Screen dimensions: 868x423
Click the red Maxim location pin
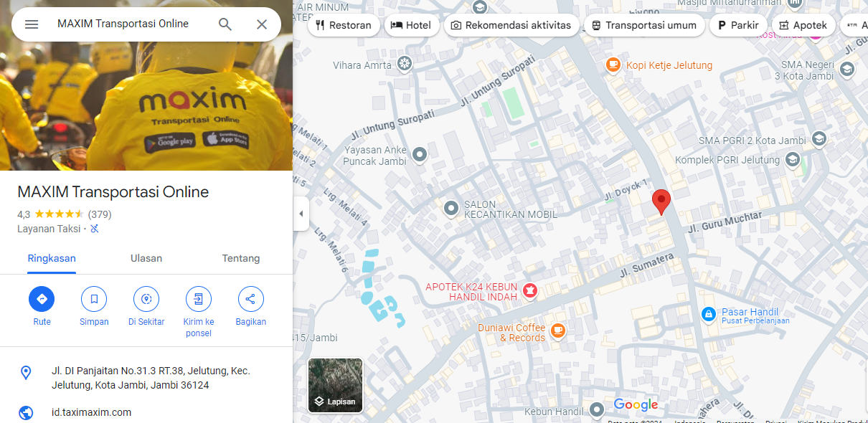(661, 201)
